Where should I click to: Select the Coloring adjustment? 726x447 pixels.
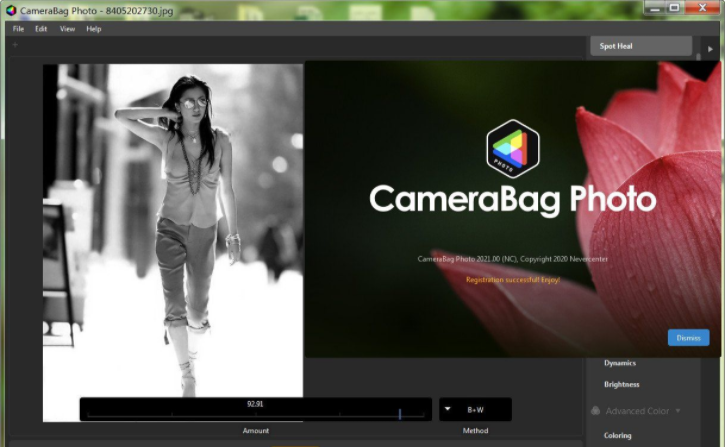tap(617, 435)
